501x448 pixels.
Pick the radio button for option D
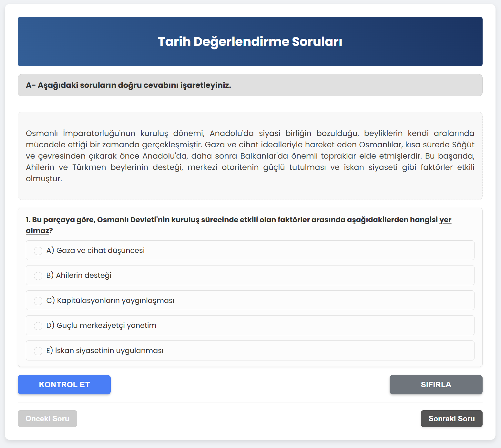38,326
